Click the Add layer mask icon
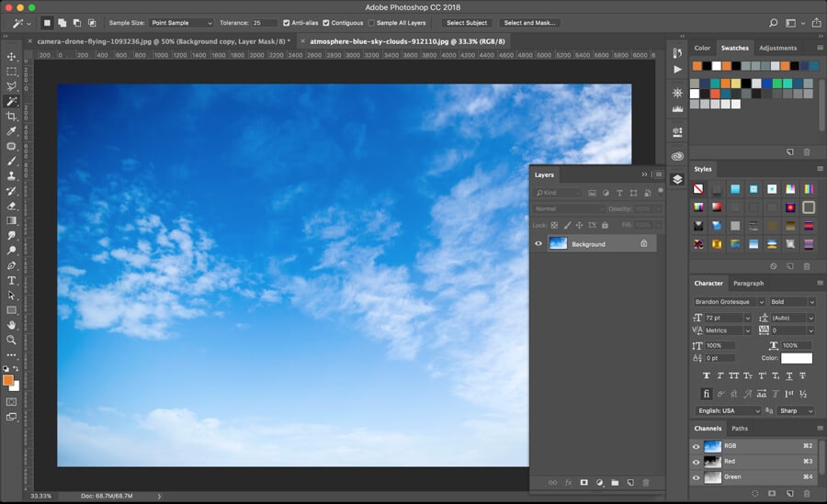Image resolution: width=827 pixels, height=504 pixels. coord(583,482)
